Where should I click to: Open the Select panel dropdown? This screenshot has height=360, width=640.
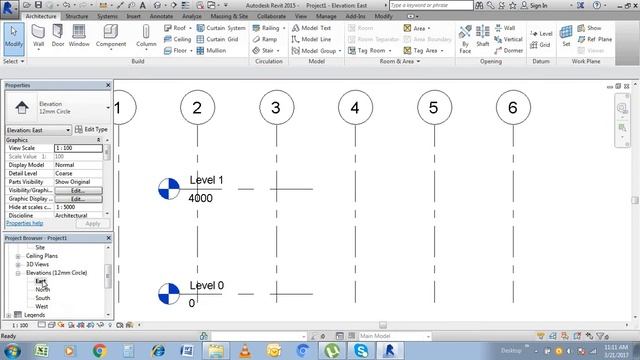14,61
